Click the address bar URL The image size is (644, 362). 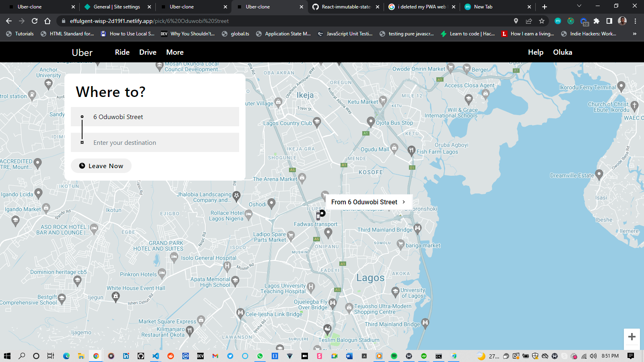coord(149,21)
